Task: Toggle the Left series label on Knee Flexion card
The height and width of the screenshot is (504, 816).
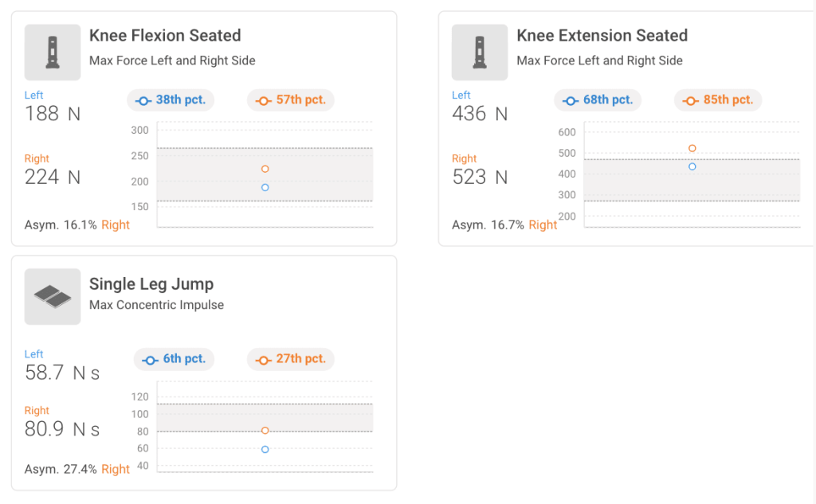Action: tap(33, 95)
